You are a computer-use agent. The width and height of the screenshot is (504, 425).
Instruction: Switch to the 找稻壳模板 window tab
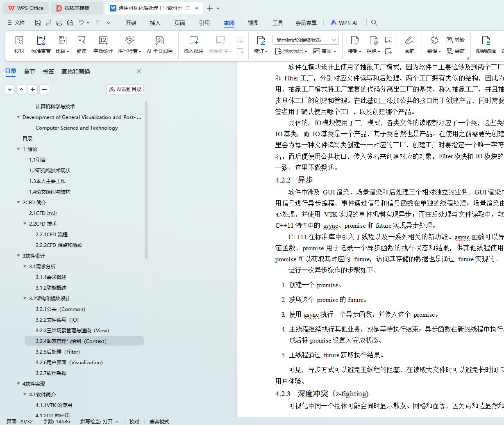point(77,8)
